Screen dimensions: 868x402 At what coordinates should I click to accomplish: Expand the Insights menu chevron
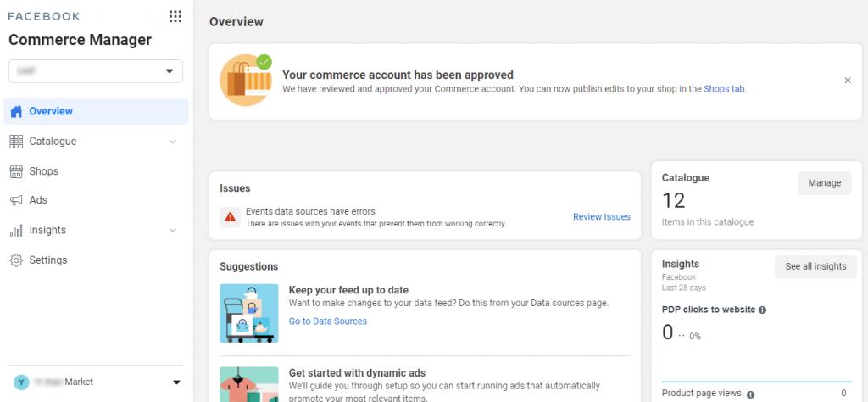[173, 231]
